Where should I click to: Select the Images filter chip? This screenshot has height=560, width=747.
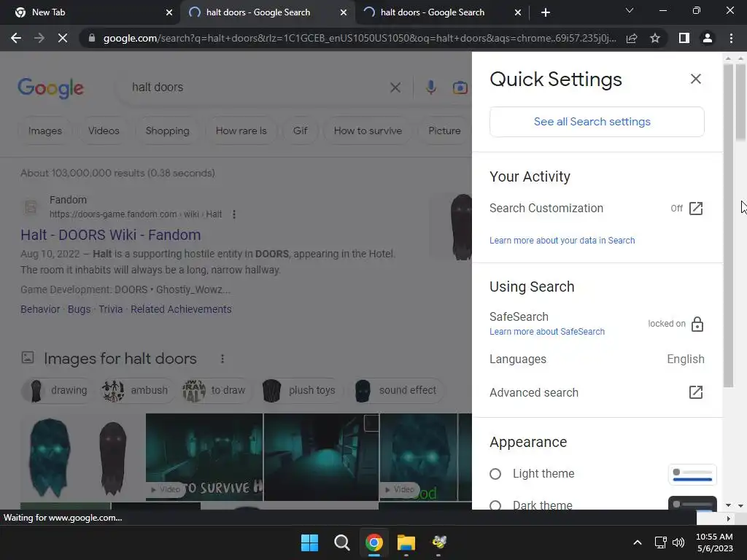pyautogui.click(x=44, y=131)
